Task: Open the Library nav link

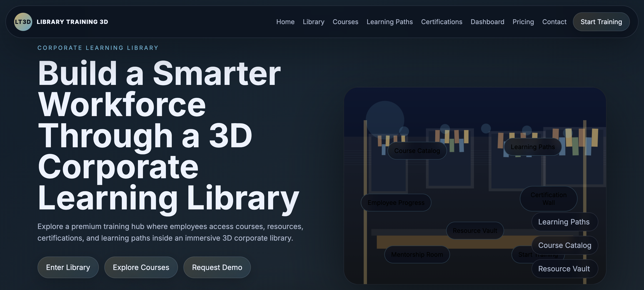Action: click(314, 22)
